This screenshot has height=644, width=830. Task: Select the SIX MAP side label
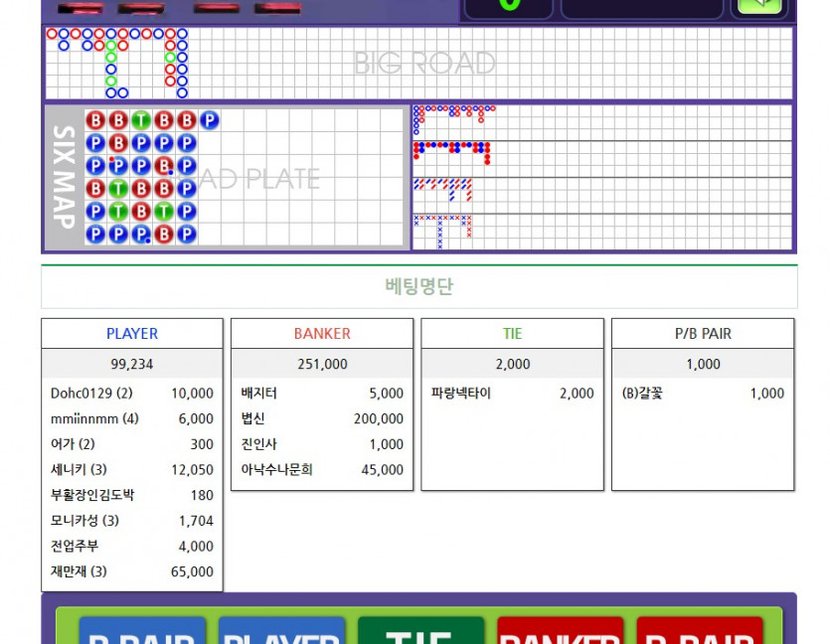pos(64,178)
